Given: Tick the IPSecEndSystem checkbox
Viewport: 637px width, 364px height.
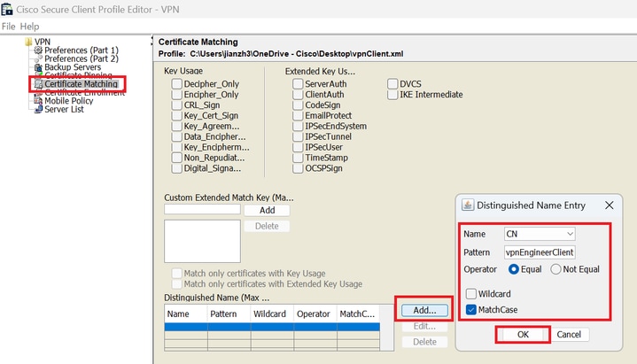Looking at the screenshot, I should point(298,127).
